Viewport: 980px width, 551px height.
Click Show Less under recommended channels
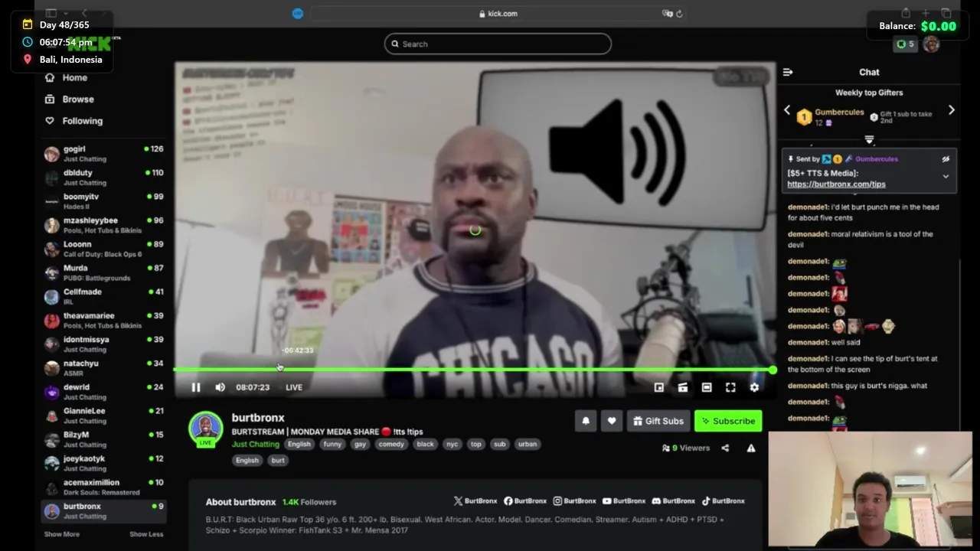146,534
